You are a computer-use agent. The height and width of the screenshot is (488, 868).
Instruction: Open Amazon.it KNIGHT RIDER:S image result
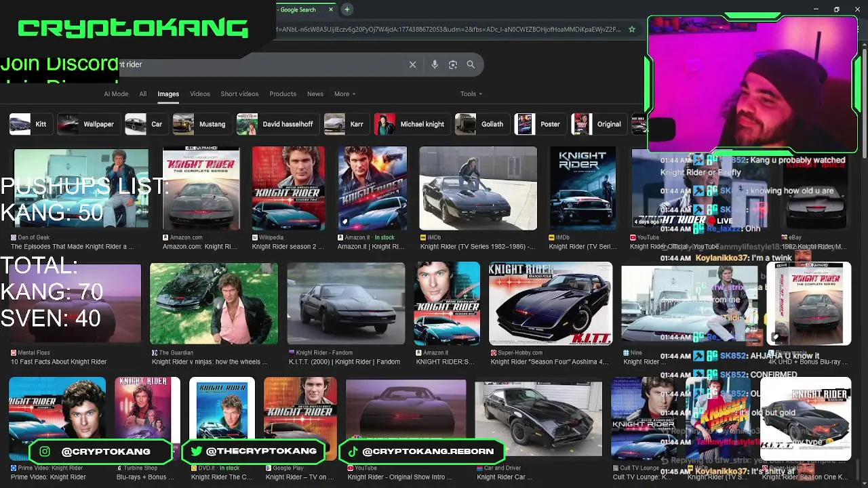point(447,304)
